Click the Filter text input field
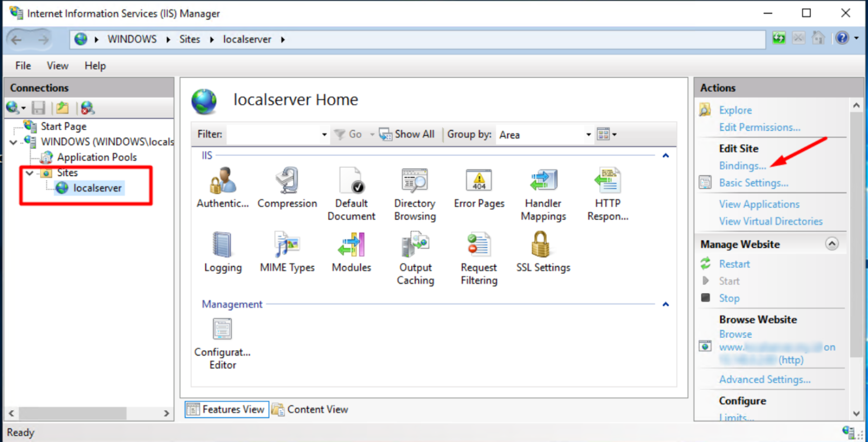 [x=273, y=134]
